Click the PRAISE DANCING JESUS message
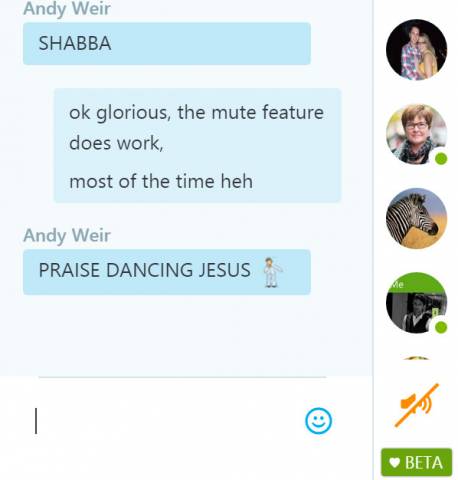458x480 pixels. point(167,272)
